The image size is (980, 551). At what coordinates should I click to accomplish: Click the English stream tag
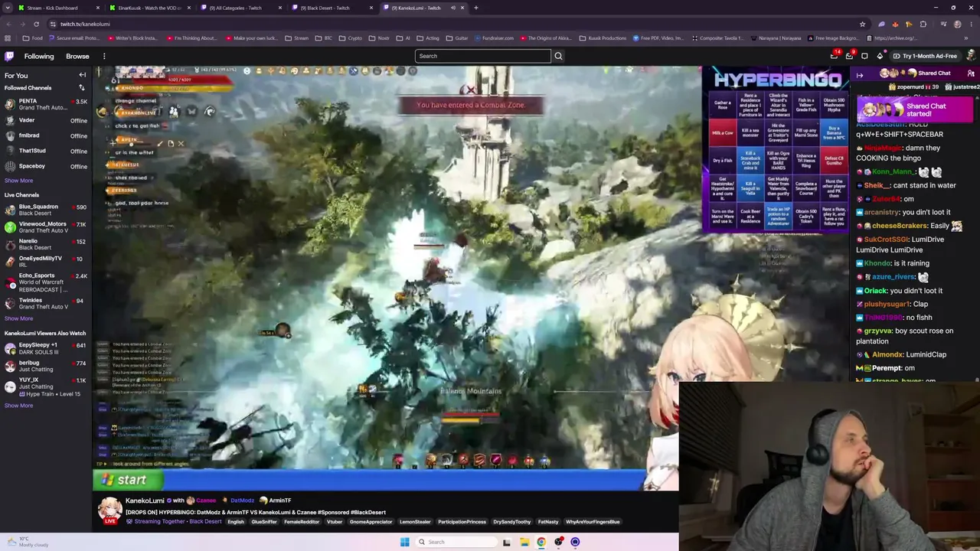coord(236,522)
